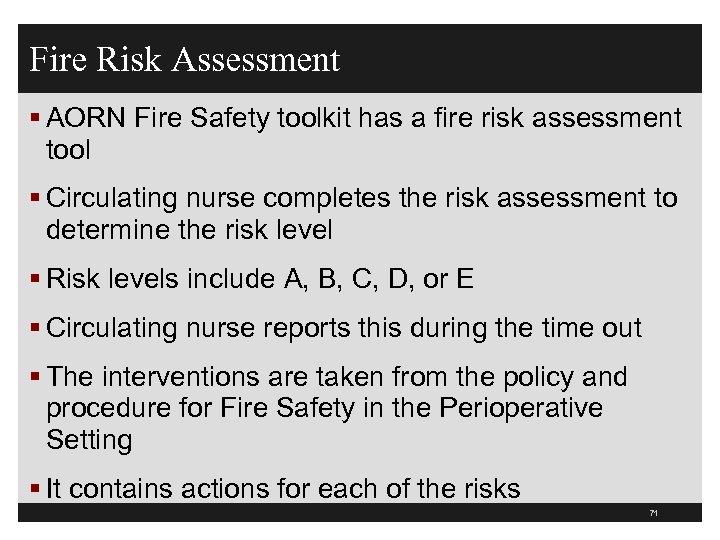
Task: Click the word "tool" on the second line
Action: pos(68,150)
